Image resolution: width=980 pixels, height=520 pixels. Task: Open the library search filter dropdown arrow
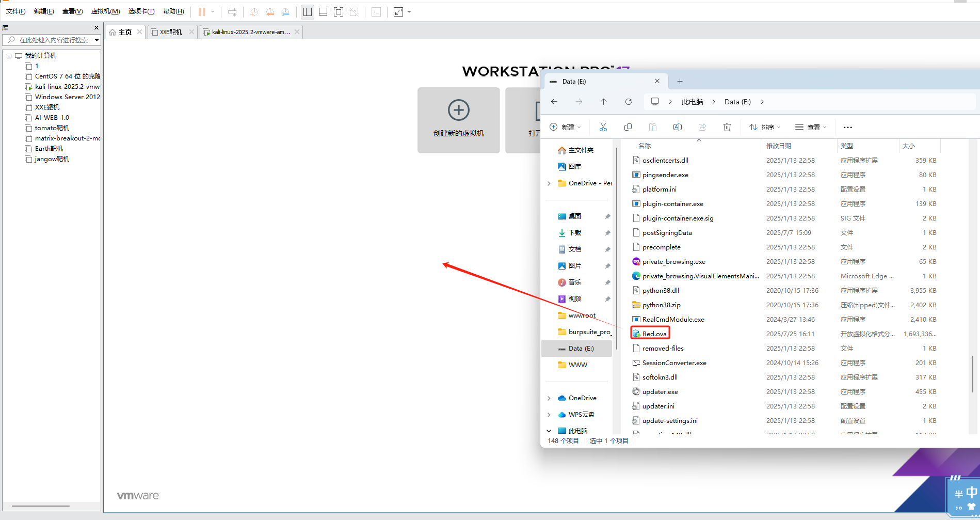[x=97, y=40]
